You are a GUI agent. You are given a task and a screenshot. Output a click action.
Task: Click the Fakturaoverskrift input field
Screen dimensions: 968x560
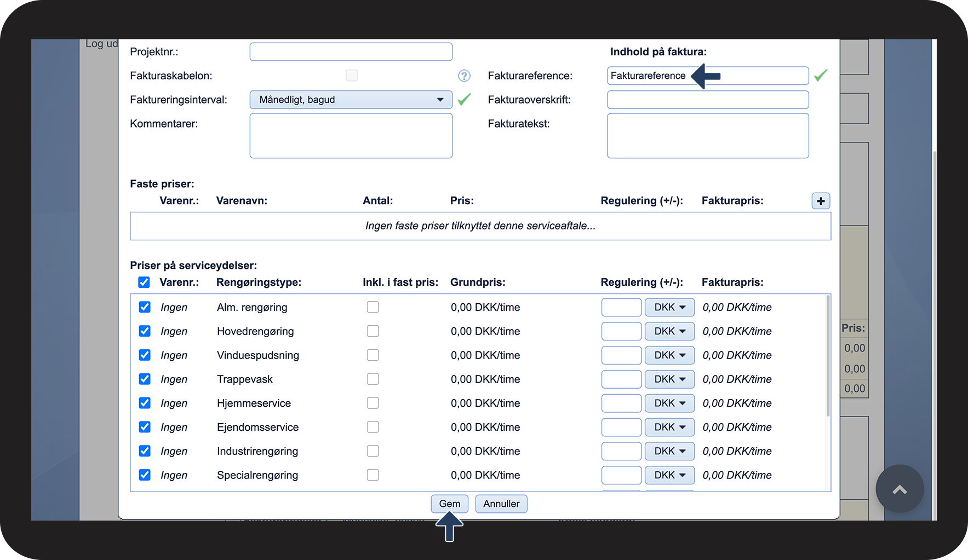[707, 100]
